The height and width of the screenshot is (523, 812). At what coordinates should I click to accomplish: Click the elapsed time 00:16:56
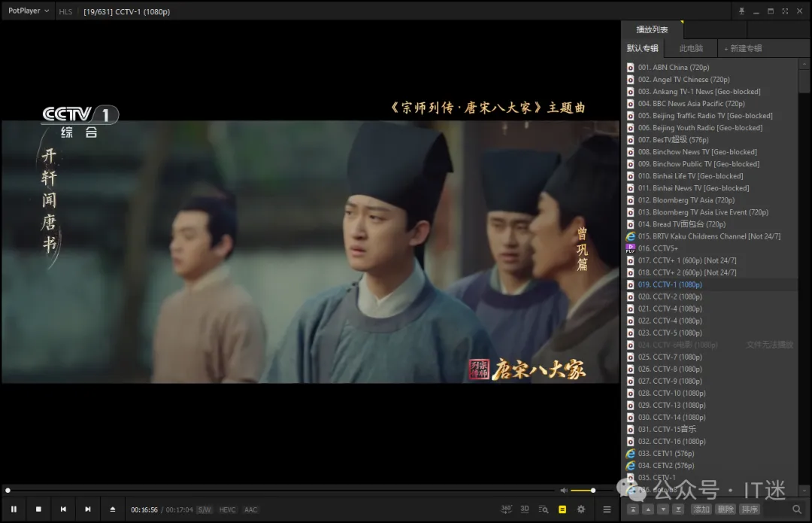pyautogui.click(x=144, y=510)
